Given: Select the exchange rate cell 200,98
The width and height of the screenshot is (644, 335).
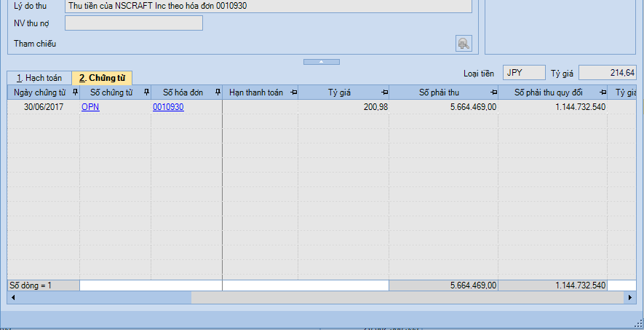Looking at the screenshot, I should click(343, 107).
